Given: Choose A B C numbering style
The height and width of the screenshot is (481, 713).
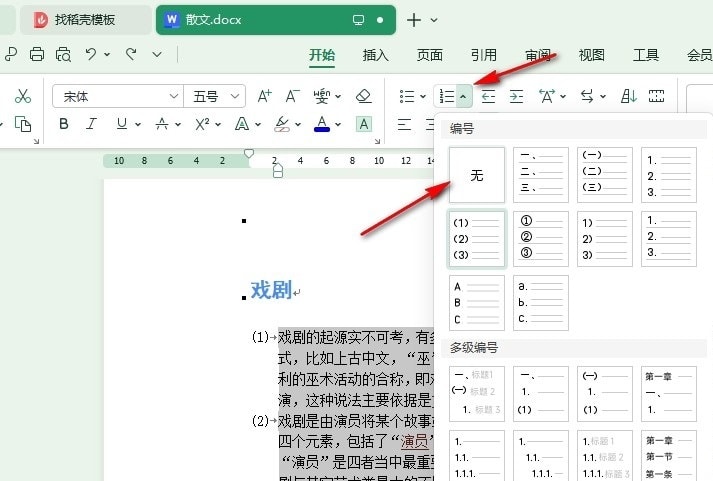Looking at the screenshot, I should point(477,303).
